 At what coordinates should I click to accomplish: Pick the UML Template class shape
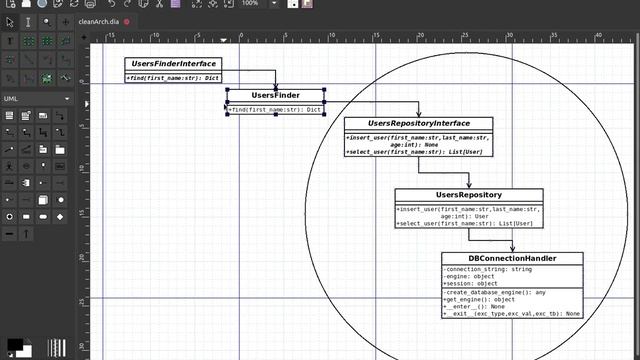pyautogui.click(x=26, y=116)
